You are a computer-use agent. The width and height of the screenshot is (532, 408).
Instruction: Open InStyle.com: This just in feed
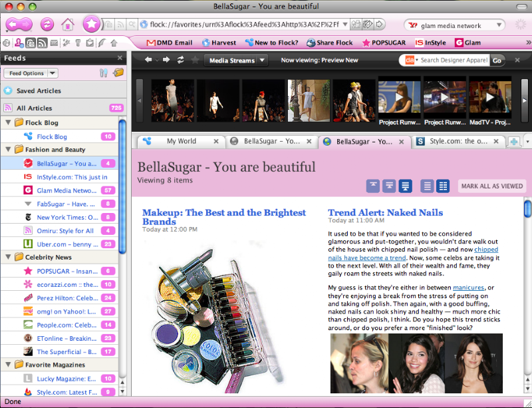[59, 177]
